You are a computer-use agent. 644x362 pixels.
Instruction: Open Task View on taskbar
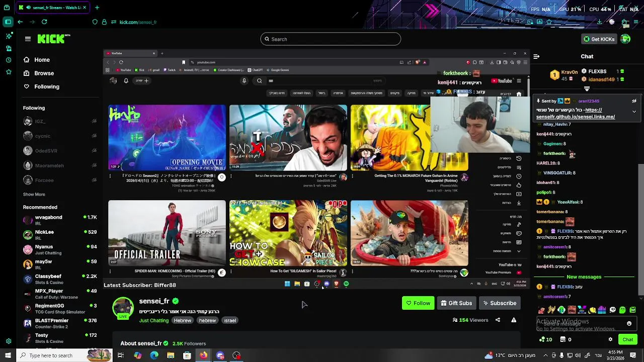click(x=121, y=355)
